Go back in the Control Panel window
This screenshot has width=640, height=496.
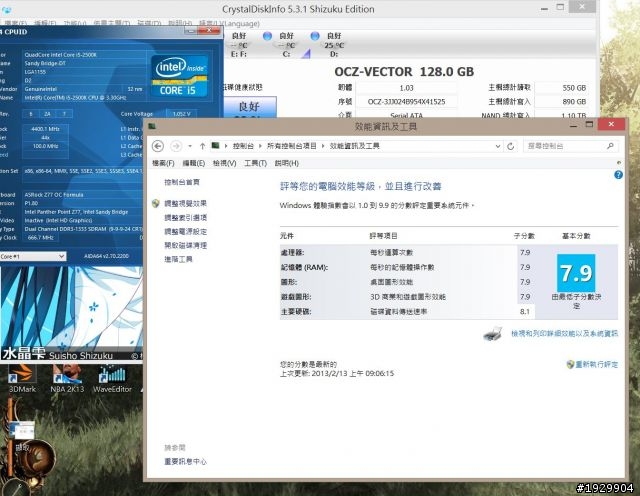pyautogui.click(x=158, y=146)
